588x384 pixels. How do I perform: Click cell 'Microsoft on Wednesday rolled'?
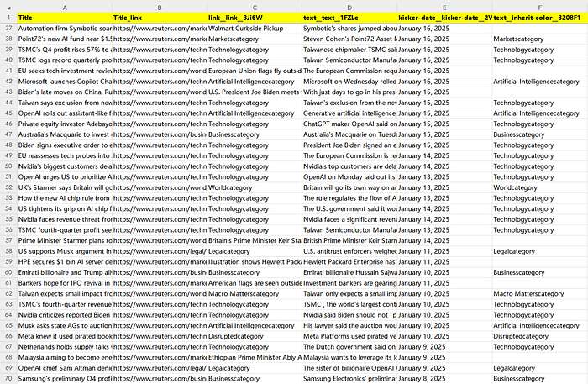click(x=350, y=82)
